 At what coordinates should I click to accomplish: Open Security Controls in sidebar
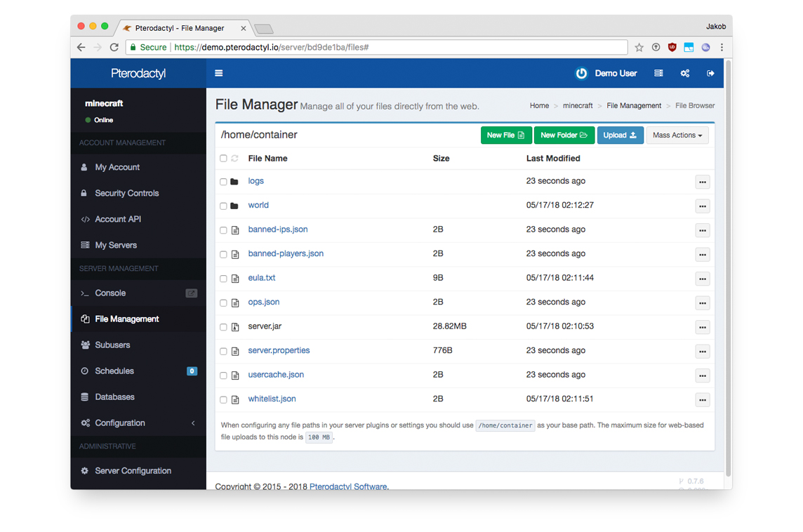click(138, 193)
